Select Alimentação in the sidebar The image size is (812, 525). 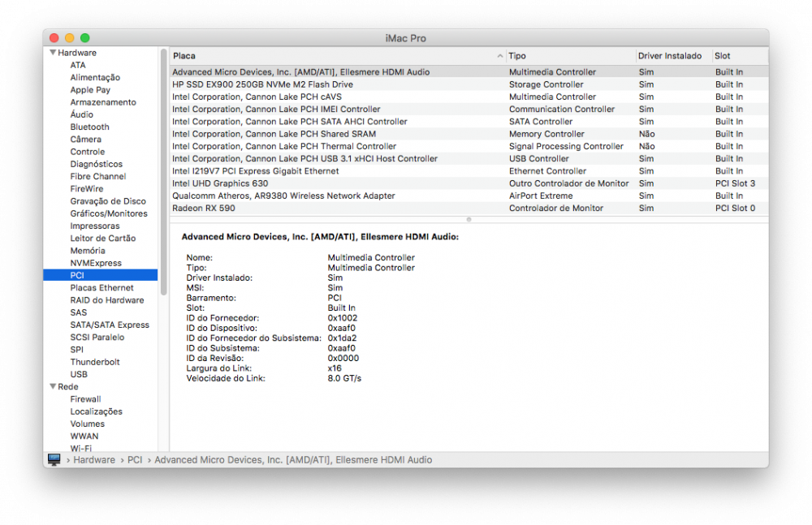coord(95,77)
